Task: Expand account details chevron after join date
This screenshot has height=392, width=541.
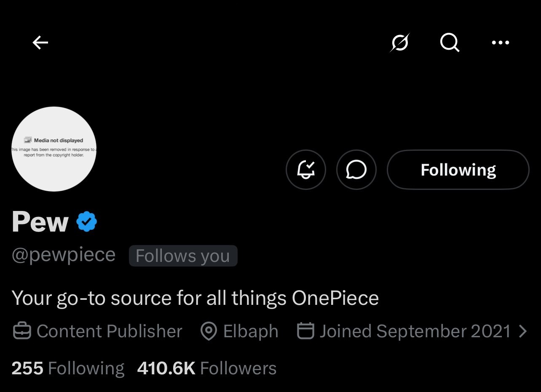Action: [x=523, y=331]
